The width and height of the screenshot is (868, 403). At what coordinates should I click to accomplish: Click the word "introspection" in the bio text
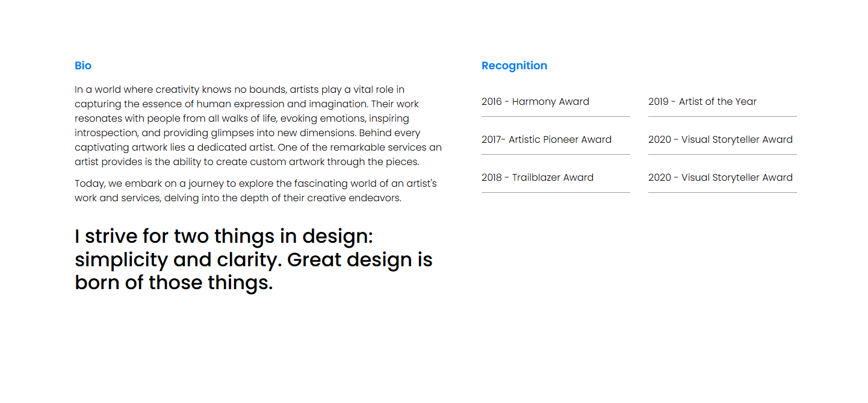(x=106, y=133)
